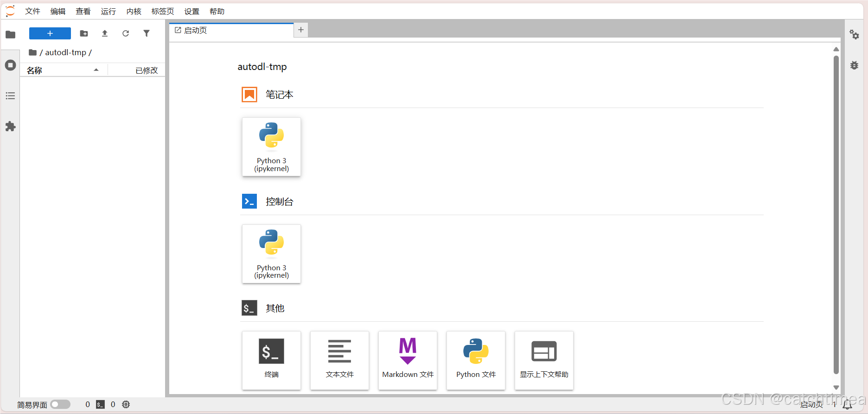Click the launcher scrollbar down arrow
This screenshot has width=868, height=414.
click(x=836, y=388)
